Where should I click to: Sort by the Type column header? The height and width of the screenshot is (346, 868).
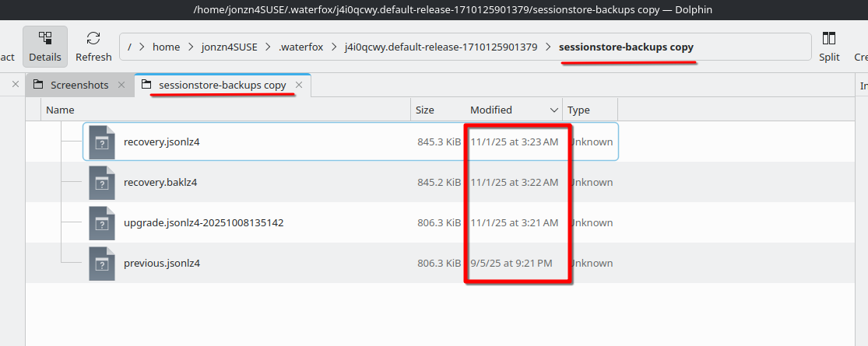[x=590, y=110]
